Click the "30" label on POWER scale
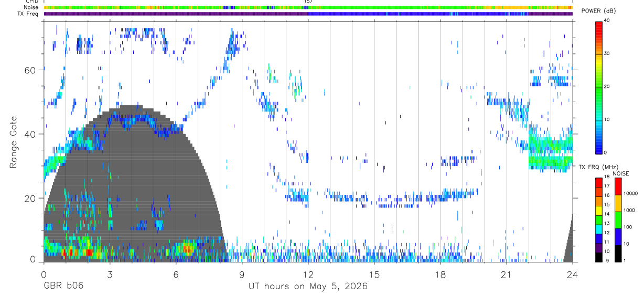644x297 pixels. point(607,54)
